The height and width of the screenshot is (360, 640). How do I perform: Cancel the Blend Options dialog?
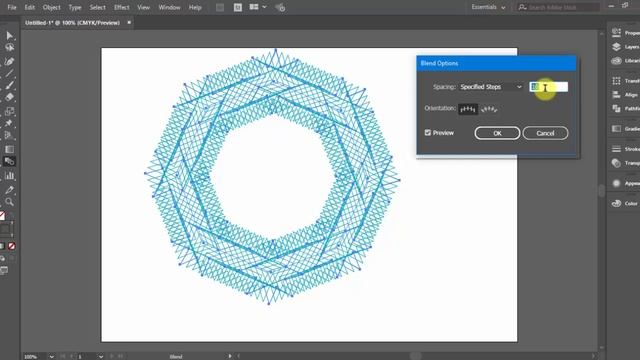(x=545, y=133)
